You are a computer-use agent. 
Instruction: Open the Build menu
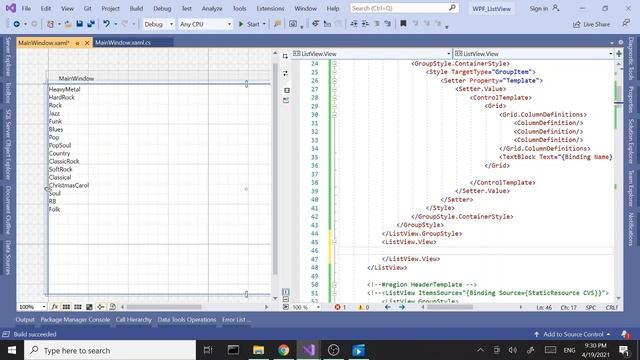136,8
